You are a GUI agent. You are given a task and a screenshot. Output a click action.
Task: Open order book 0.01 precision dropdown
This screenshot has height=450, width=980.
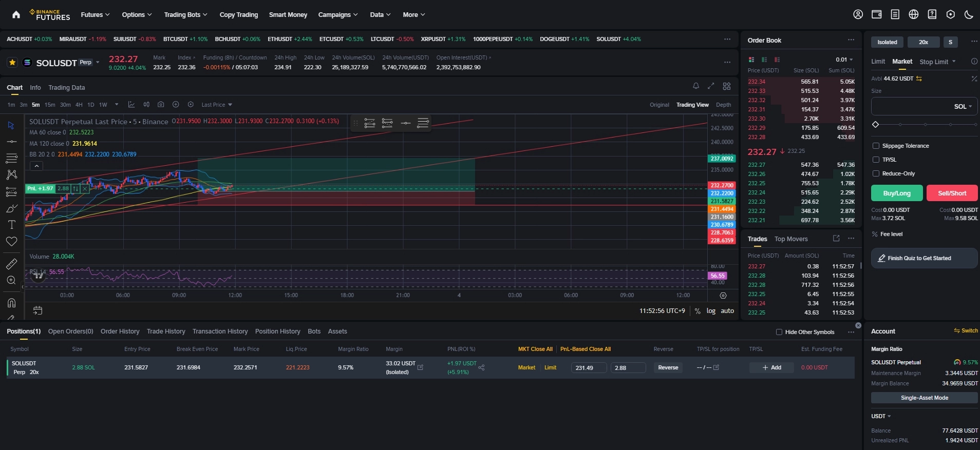coord(844,60)
